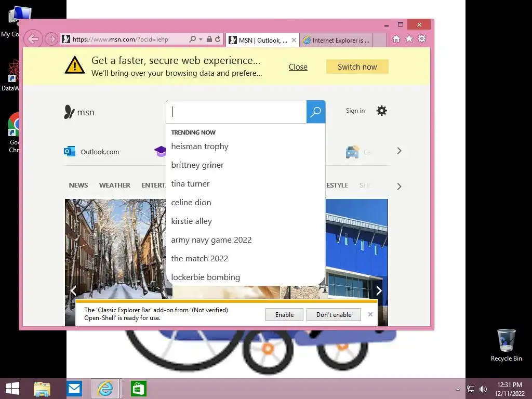Open the NEWS category
Screen dimensions: 532x399
pyautogui.click(x=78, y=185)
